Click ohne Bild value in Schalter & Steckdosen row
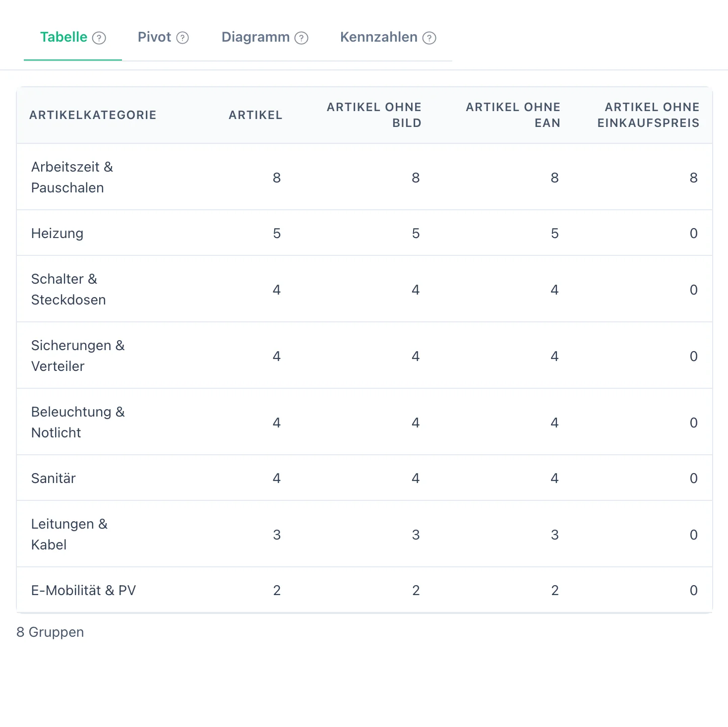The height and width of the screenshot is (727, 728). (x=416, y=290)
